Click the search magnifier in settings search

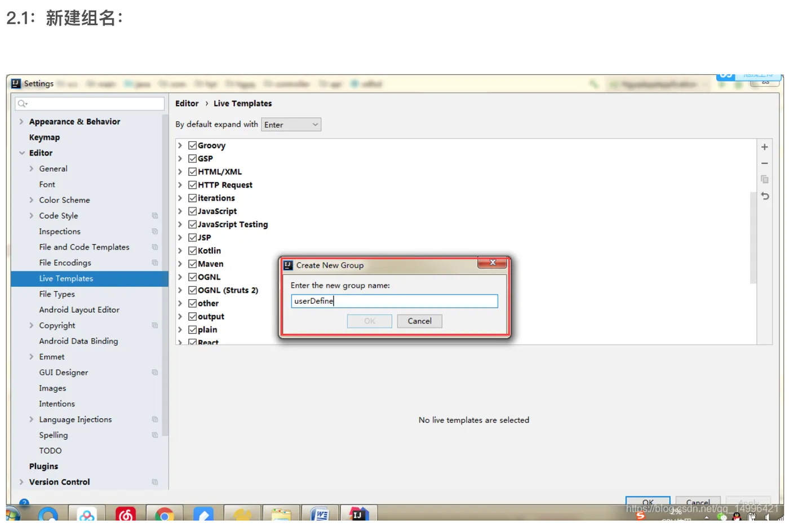pos(22,104)
